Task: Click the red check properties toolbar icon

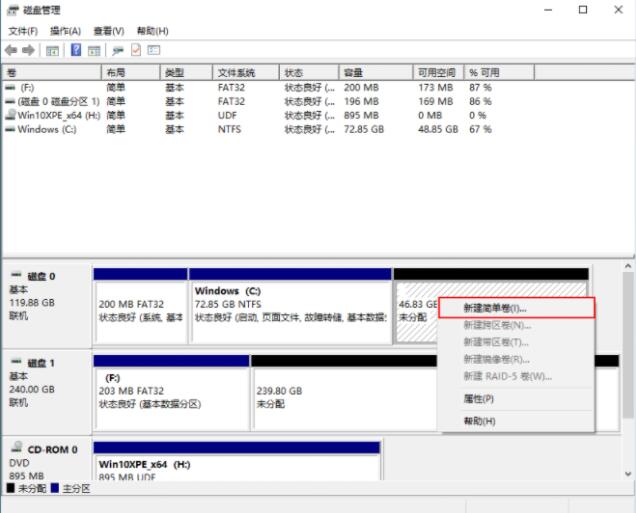Action: tap(136, 50)
